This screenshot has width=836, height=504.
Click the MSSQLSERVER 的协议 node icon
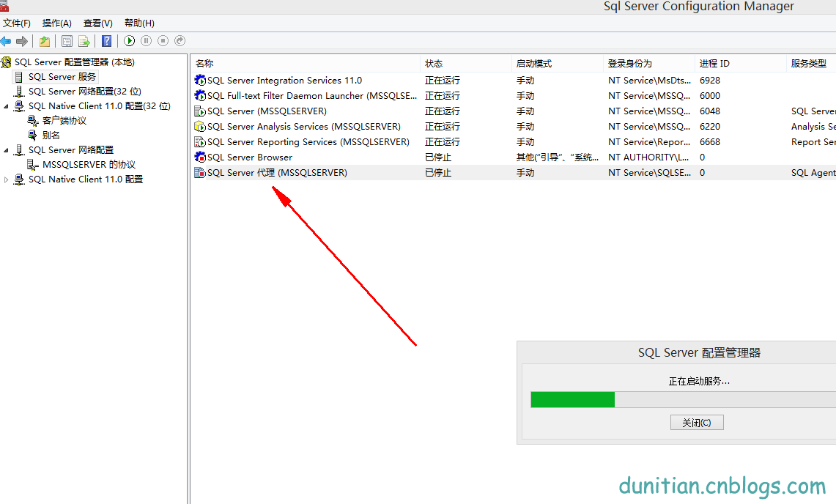(x=33, y=165)
